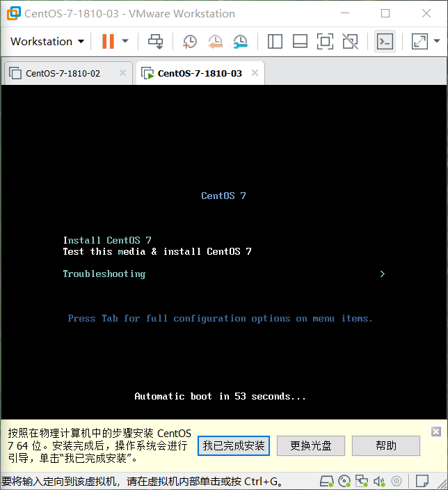Expand stretch options dropdown arrow
This screenshot has width=448, height=490.
coord(437,41)
